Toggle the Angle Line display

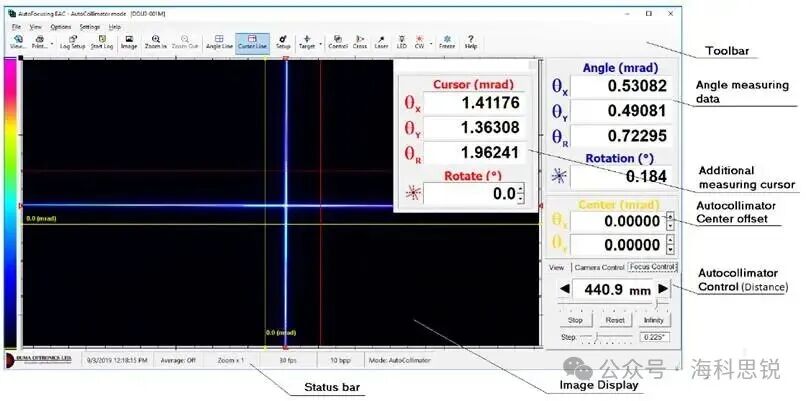click(219, 42)
